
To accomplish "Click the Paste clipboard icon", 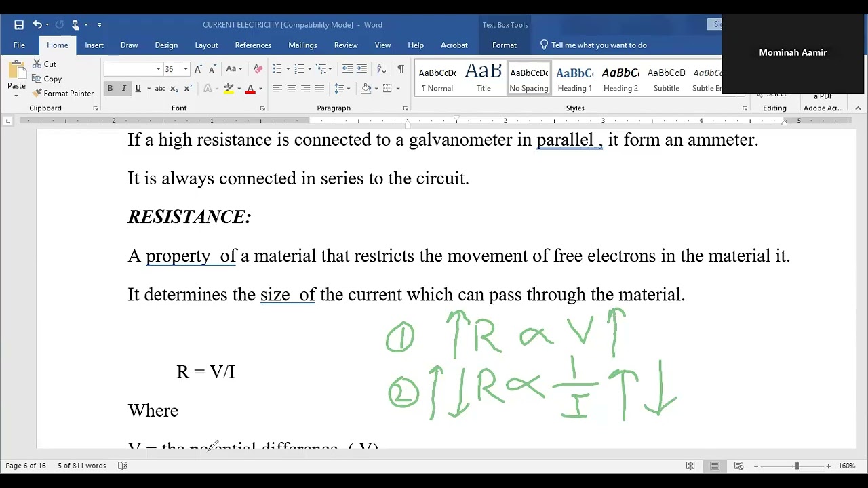I will (16, 70).
